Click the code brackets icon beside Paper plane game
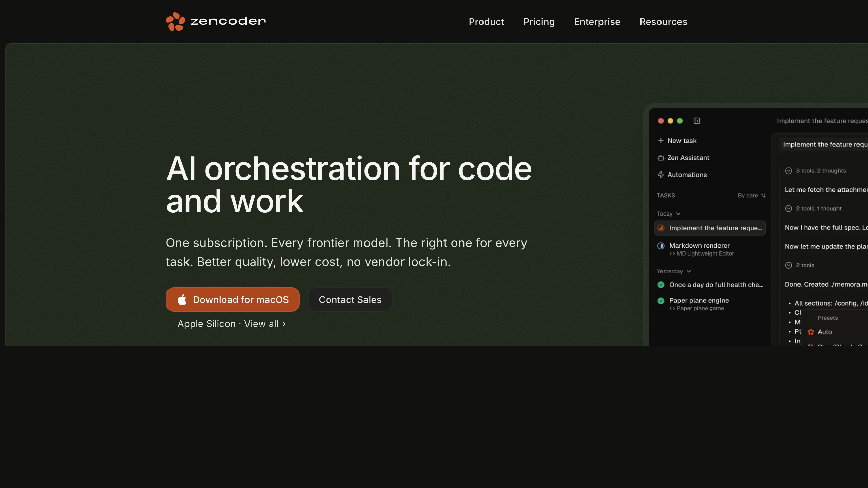868x488 pixels. point(672,308)
